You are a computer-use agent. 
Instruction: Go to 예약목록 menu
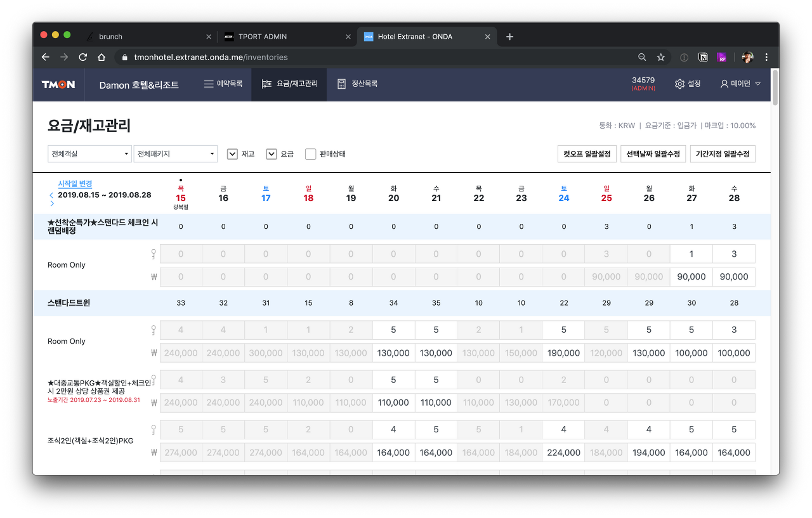[x=223, y=84]
